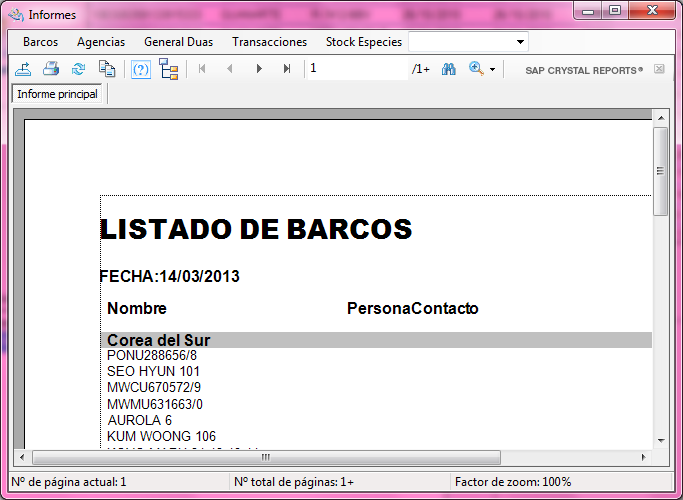Maximize the Informes window
Viewport: 683px width, 500px height.
click(615, 11)
